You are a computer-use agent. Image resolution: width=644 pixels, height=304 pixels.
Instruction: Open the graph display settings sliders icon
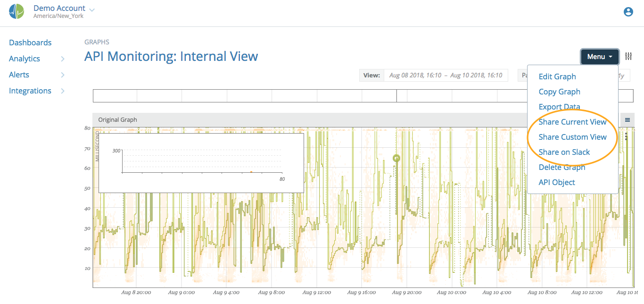click(628, 56)
